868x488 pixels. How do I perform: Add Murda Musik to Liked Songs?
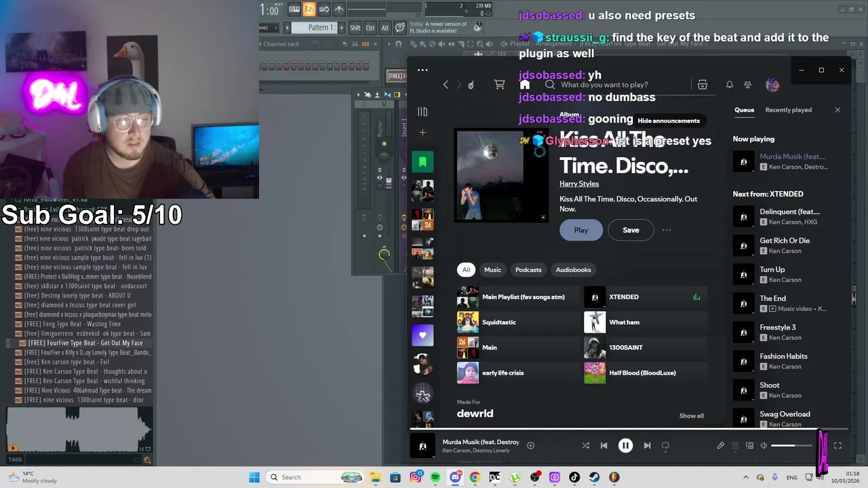click(x=530, y=445)
